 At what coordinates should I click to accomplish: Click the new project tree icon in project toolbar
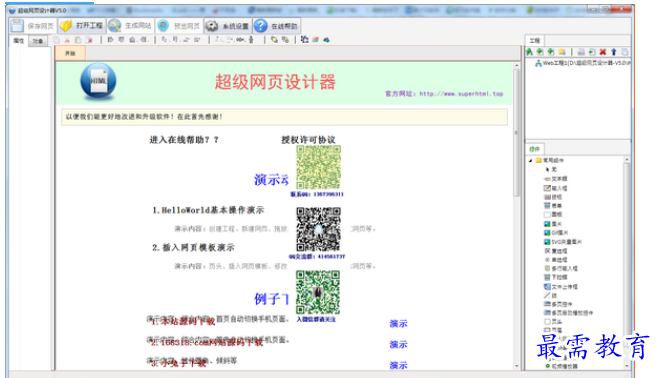click(x=530, y=52)
